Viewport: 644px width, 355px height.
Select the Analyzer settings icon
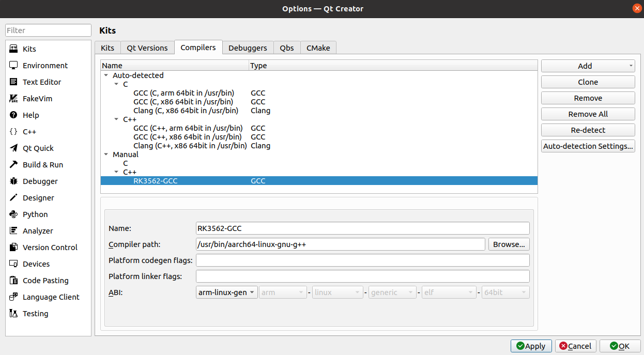coord(13,230)
